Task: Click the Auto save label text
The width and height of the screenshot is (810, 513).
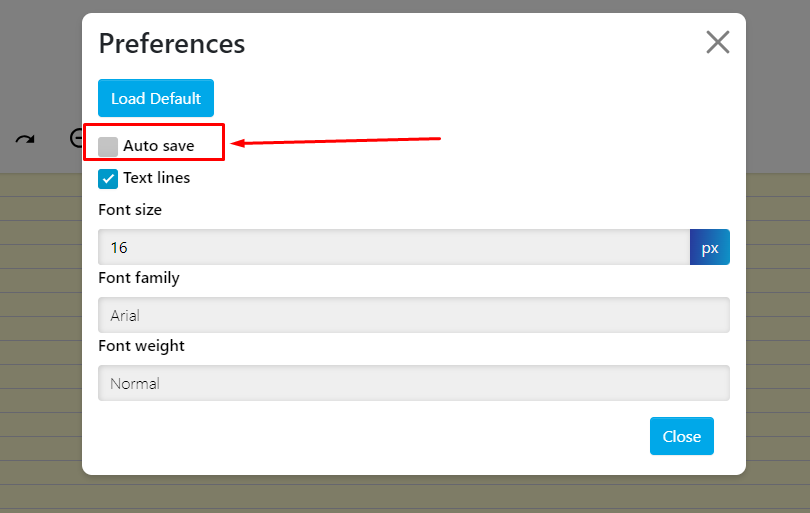Action: tap(159, 147)
